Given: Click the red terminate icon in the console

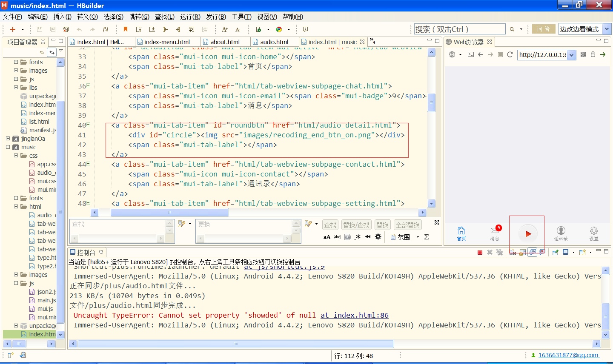Looking at the screenshot, I should [x=480, y=253].
